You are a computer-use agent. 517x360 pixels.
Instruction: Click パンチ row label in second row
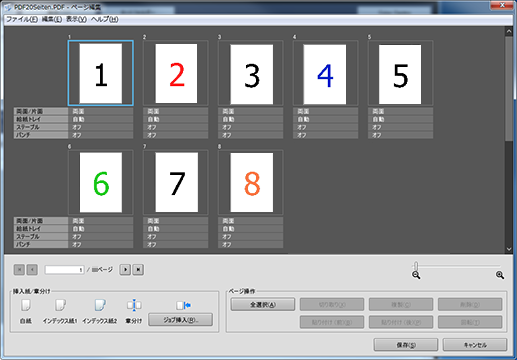point(41,244)
